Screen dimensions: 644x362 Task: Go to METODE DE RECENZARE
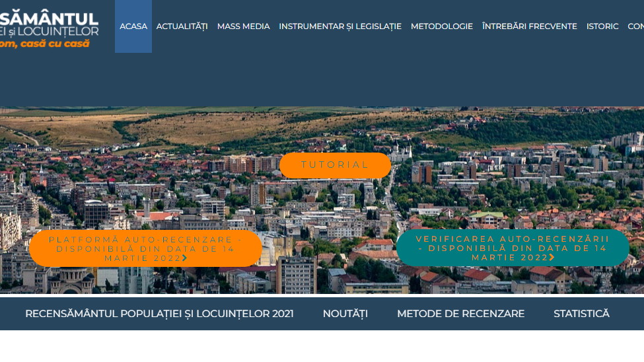(x=460, y=314)
